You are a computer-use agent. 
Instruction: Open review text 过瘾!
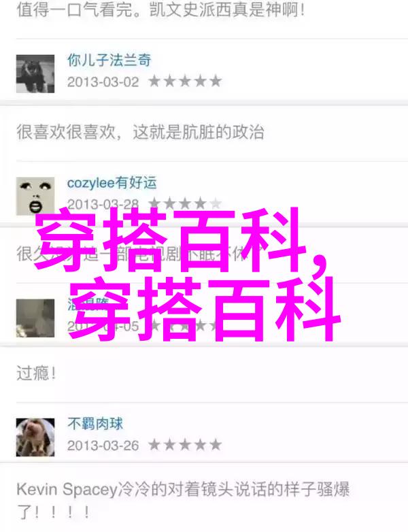coord(36,373)
